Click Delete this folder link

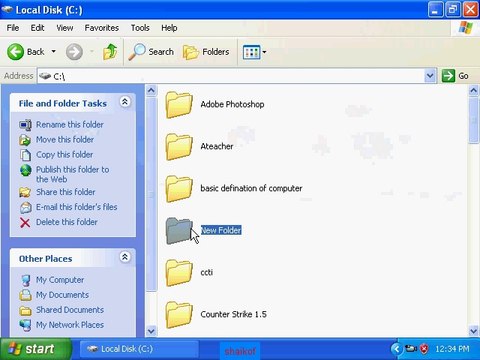pyautogui.click(x=67, y=222)
